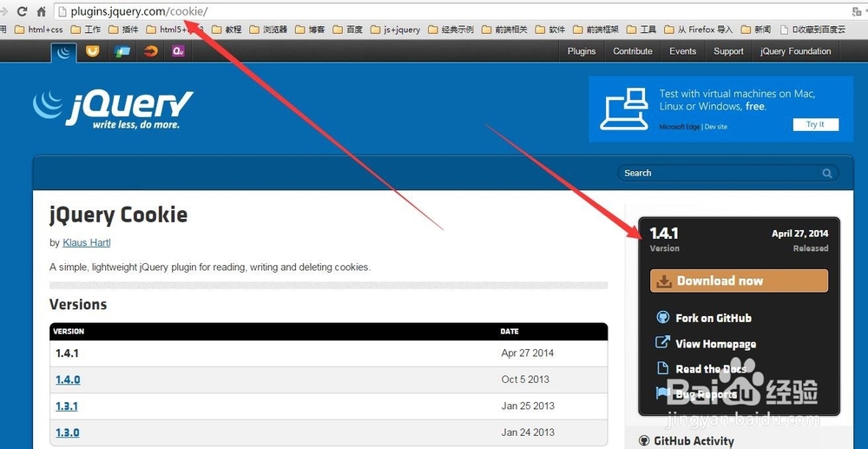The height and width of the screenshot is (449, 868).
Task: Open the 教程 bookmark folder
Action: click(x=227, y=30)
